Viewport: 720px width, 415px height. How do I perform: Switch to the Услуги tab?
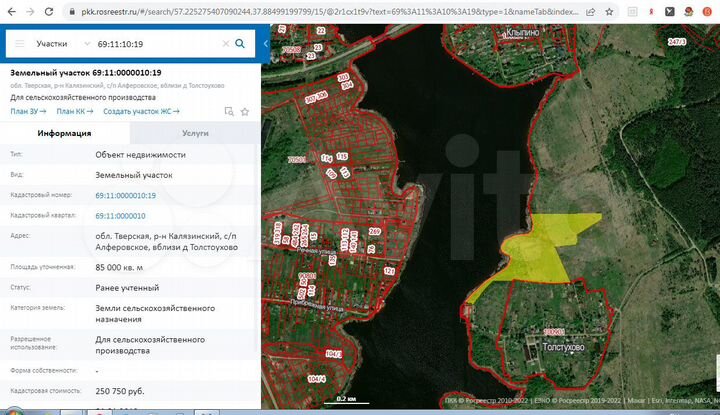tap(195, 133)
